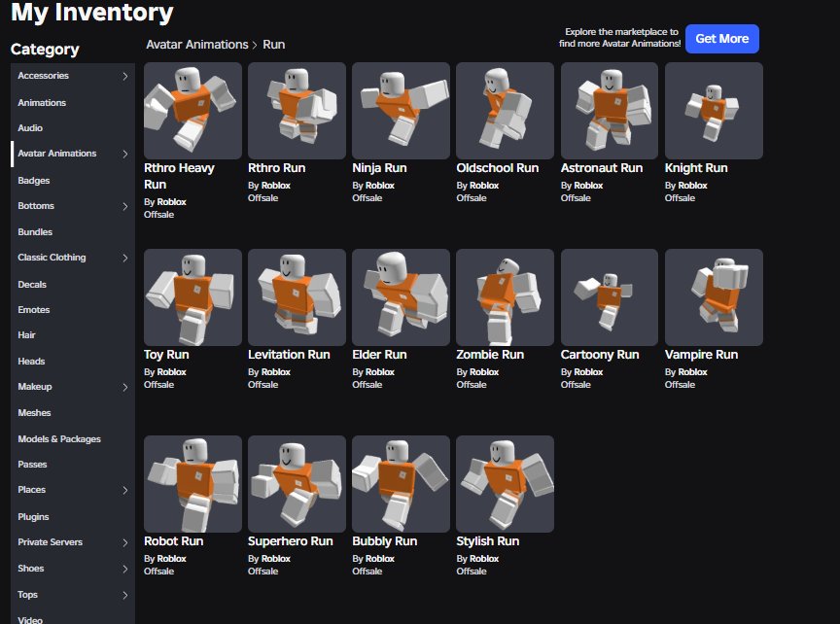This screenshot has height=624, width=840.
Task: Open the Cartoony Run thumbnail
Action: click(610, 296)
